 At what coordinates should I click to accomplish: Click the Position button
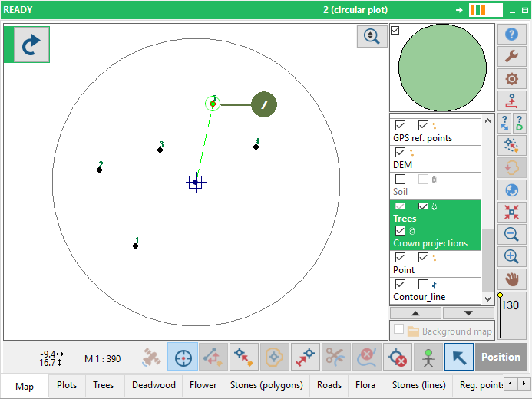501,357
